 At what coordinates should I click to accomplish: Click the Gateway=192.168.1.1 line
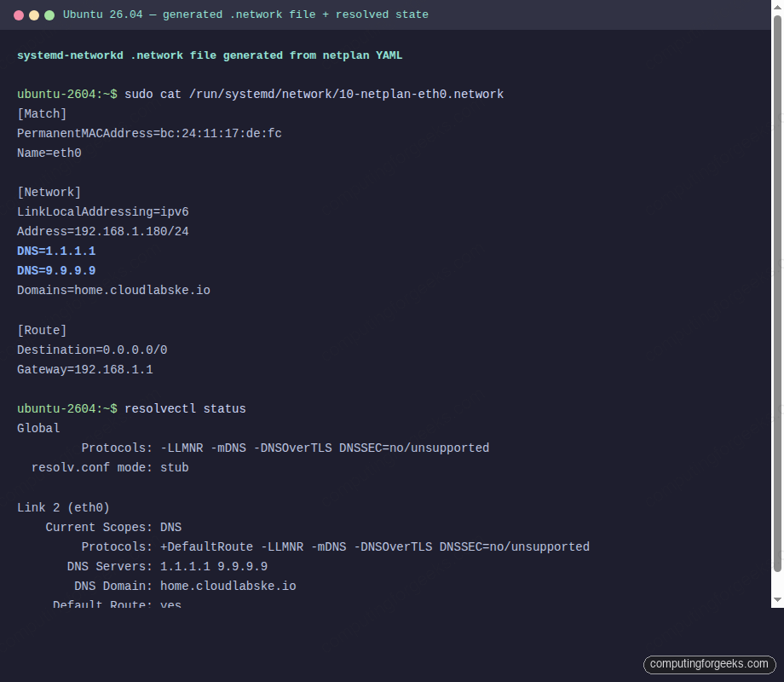point(84,369)
